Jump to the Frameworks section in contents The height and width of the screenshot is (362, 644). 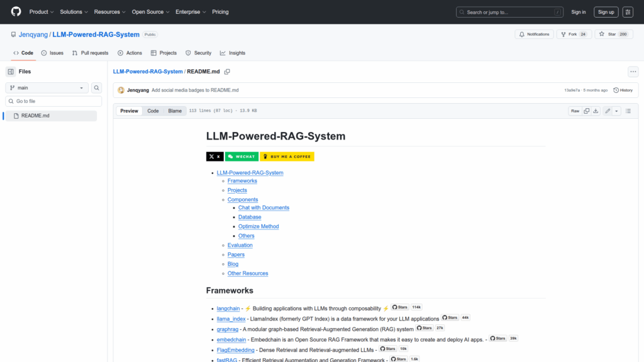tap(242, 181)
